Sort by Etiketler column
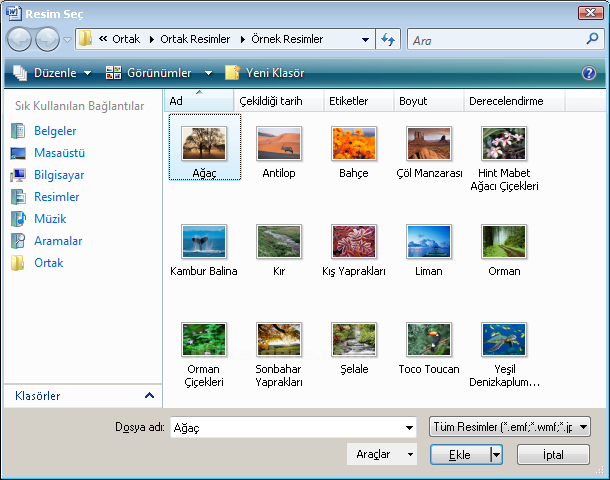The height and width of the screenshot is (480, 610). click(x=359, y=101)
